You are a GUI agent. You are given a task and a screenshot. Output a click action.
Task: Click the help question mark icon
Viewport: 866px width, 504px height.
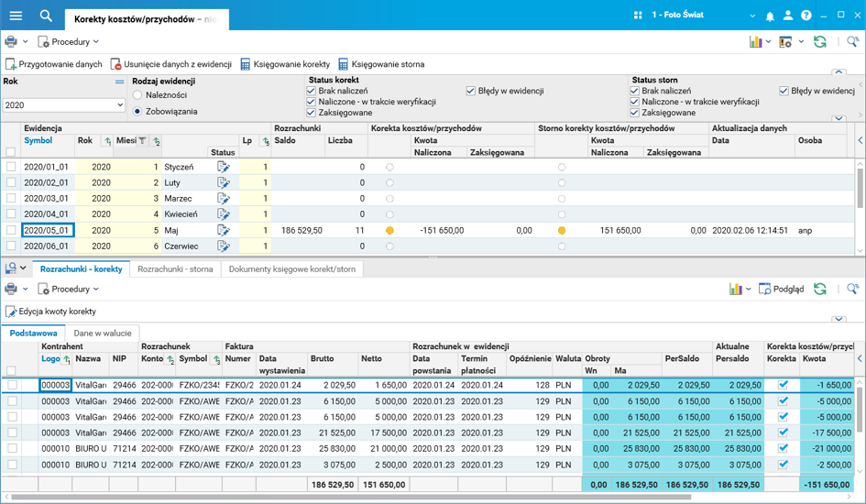pos(806,16)
